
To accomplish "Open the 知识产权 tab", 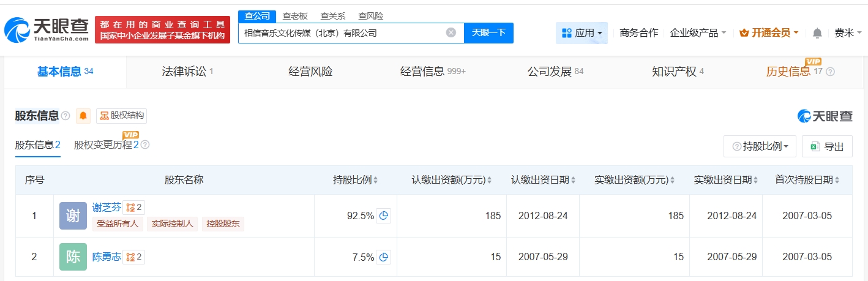I will point(678,72).
